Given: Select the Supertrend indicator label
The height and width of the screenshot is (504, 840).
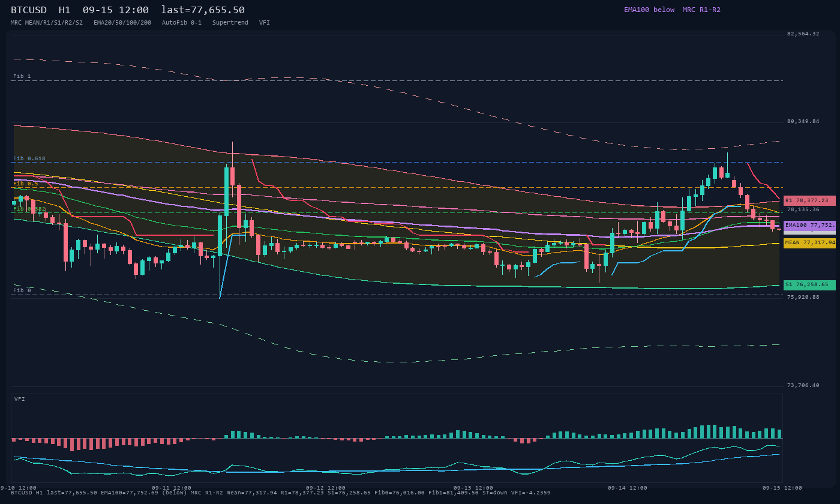Looking at the screenshot, I should pyautogui.click(x=230, y=23).
